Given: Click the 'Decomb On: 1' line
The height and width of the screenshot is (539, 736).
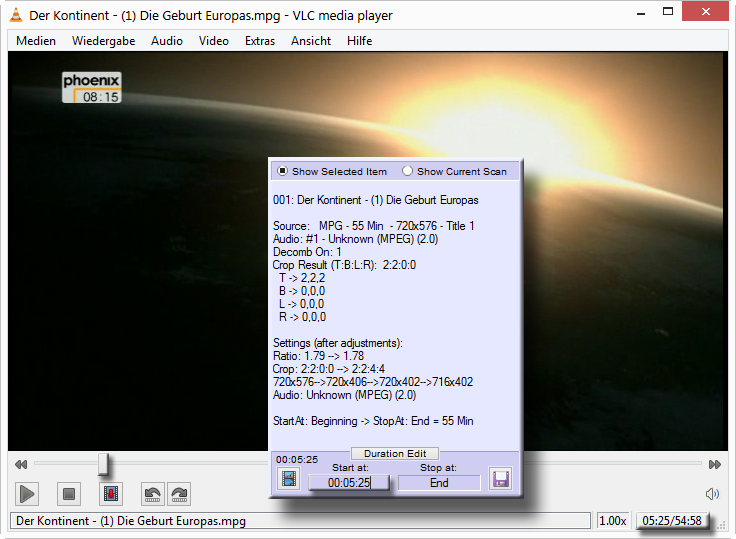Looking at the screenshot, I should click(307, 252).
